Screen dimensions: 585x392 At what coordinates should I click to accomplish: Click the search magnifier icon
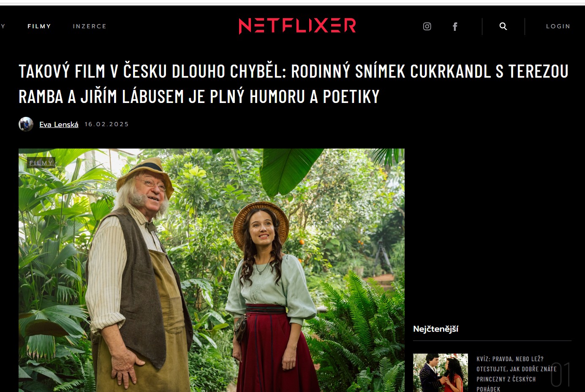click(x=503, y=26)
